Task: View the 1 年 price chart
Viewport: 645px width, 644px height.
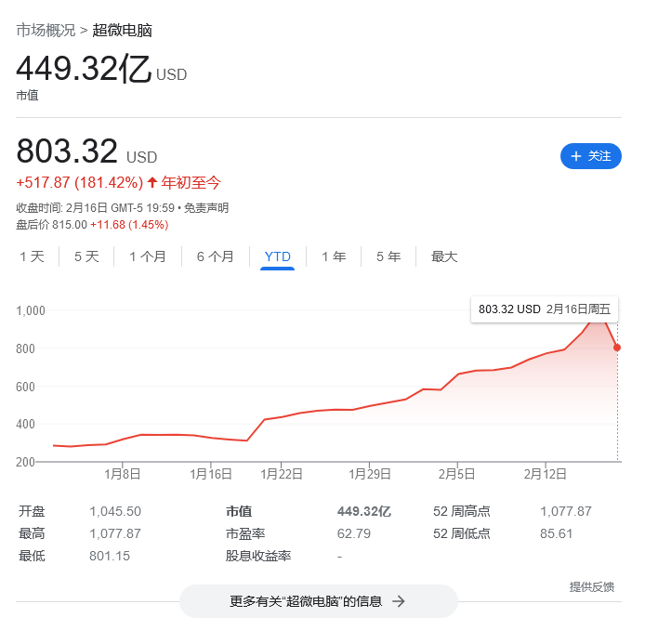Action: click(334, 256)
